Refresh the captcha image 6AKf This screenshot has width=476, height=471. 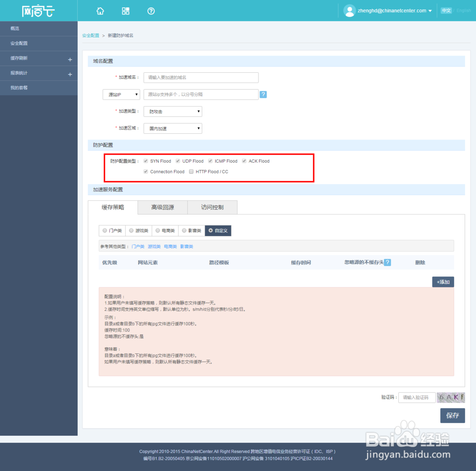[x=451, y=397]
